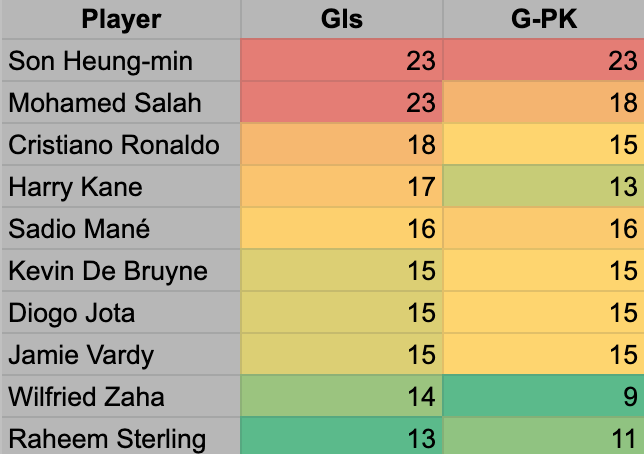Select the Jamie Vardy name cell
Viewport: 644px width, 454px height.
120,355
